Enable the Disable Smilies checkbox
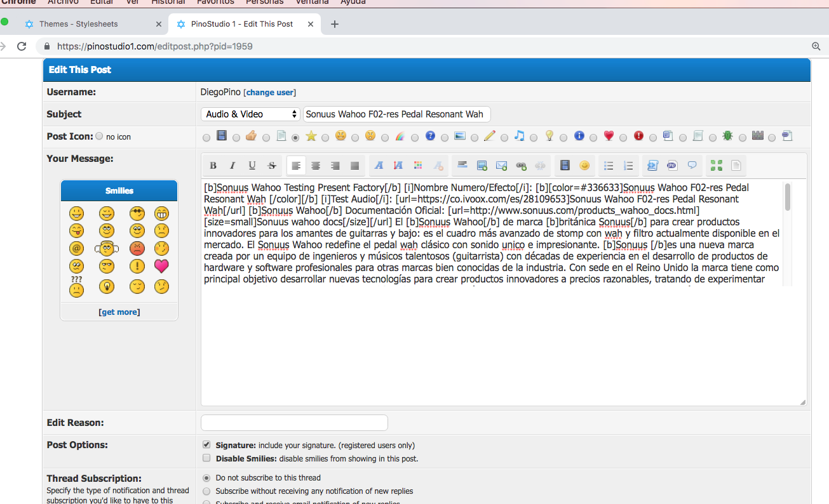 206,458
